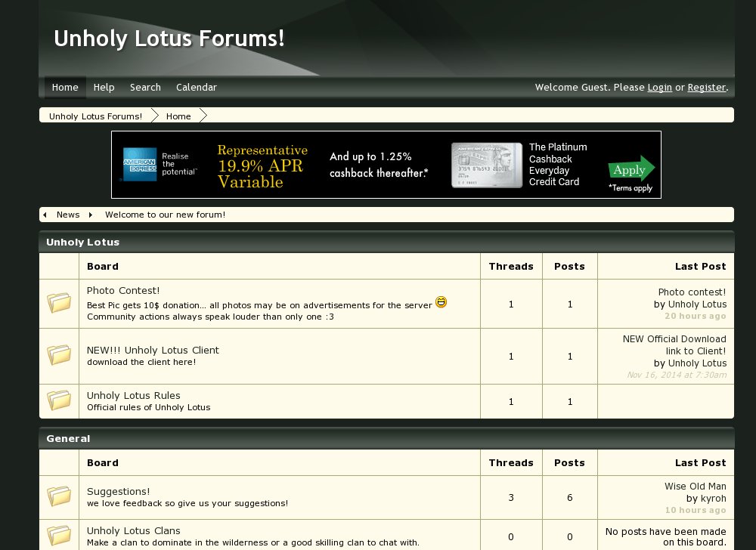Select the Home navigation tab
Image resolution: width=756 pixels, height=550 pixels.
(x=65, y=88)
